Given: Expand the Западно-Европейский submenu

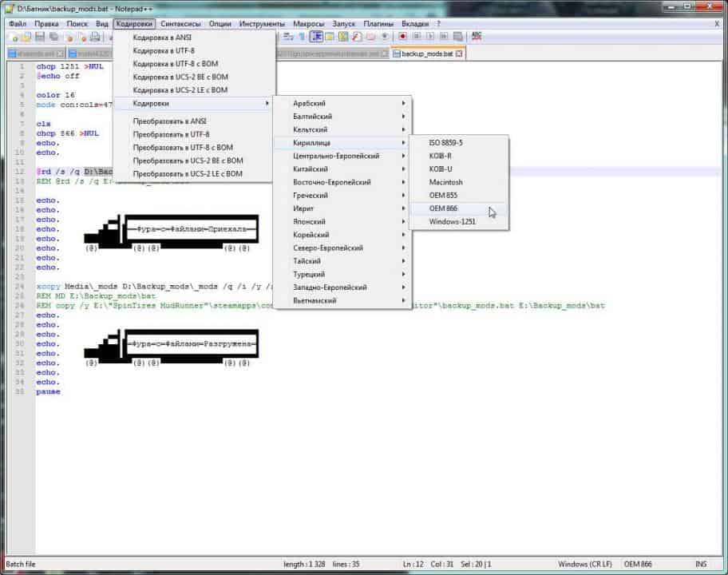Looking at the screenshot, I should [330, 287].
